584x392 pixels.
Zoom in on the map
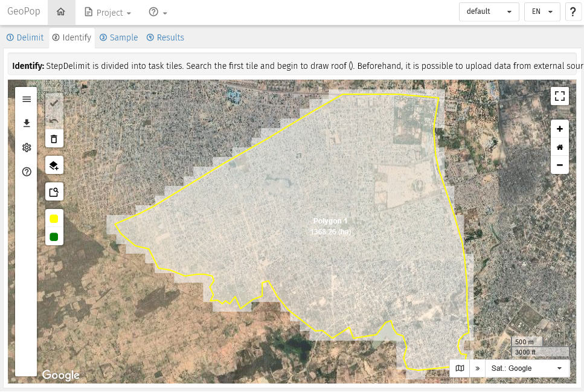560,129
